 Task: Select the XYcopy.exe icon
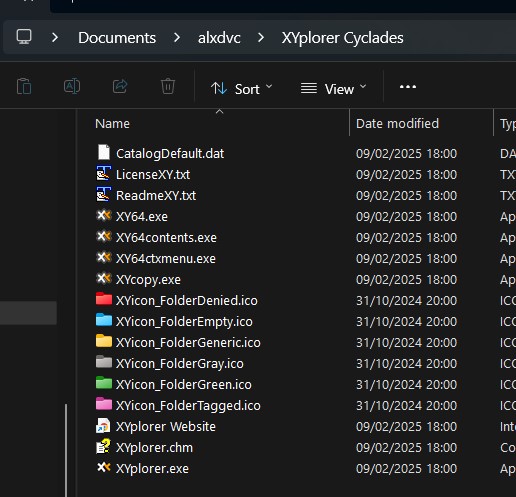[104, 278]
